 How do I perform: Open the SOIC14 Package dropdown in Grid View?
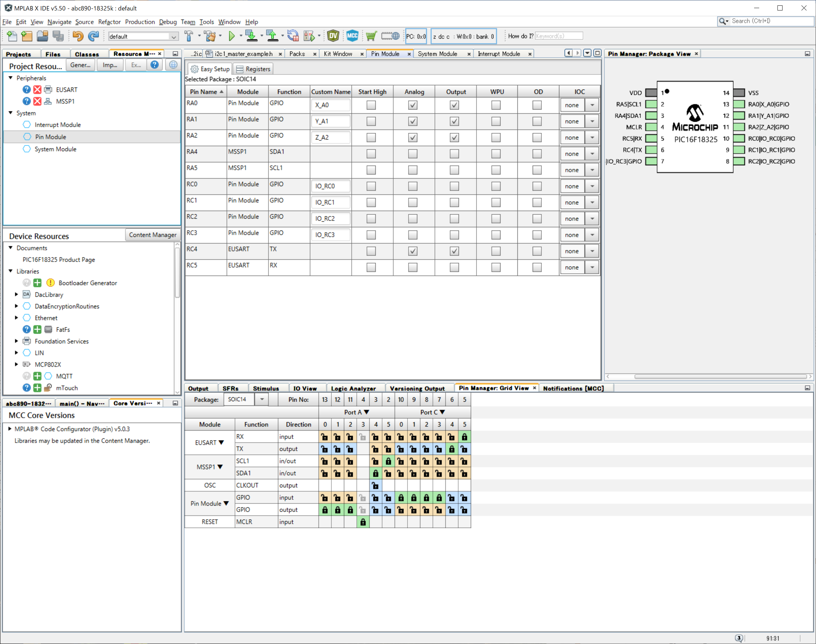point(262,399)
